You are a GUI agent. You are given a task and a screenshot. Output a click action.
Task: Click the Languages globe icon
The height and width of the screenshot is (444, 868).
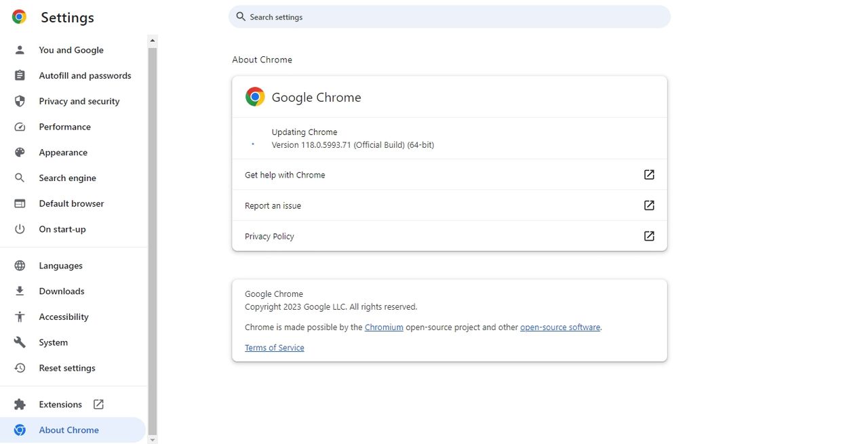coord(20,266)
